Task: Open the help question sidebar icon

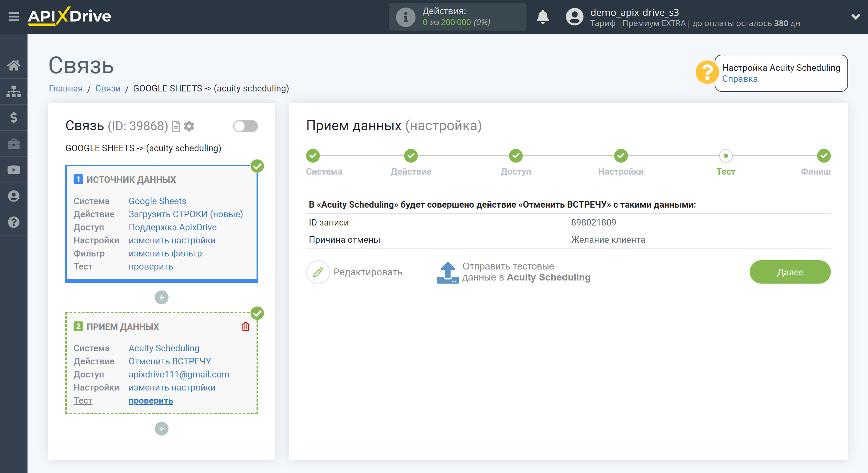Action: point(14,222)
